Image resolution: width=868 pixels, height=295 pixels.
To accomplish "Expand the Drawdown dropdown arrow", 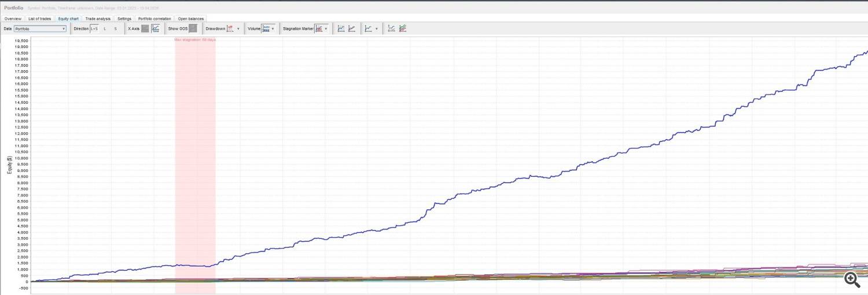I will tap(238, 28).
